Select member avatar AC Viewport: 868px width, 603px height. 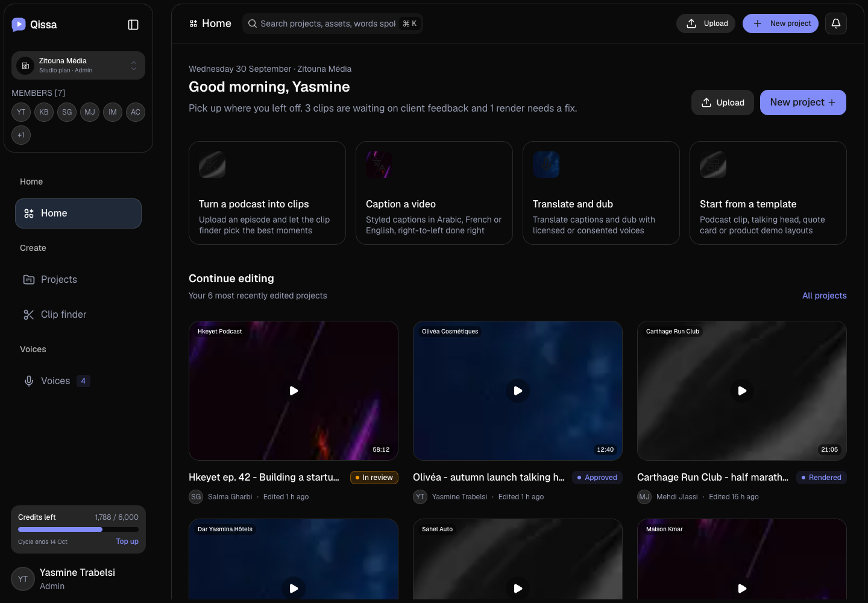[x=136, y=112]
